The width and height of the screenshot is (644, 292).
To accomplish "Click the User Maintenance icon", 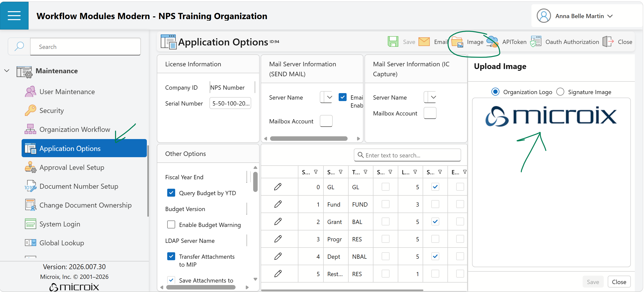I will coord(30,91).
